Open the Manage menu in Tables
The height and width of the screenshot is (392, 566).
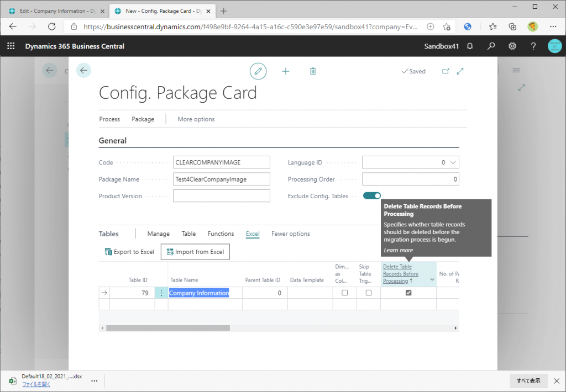[159, 234]
